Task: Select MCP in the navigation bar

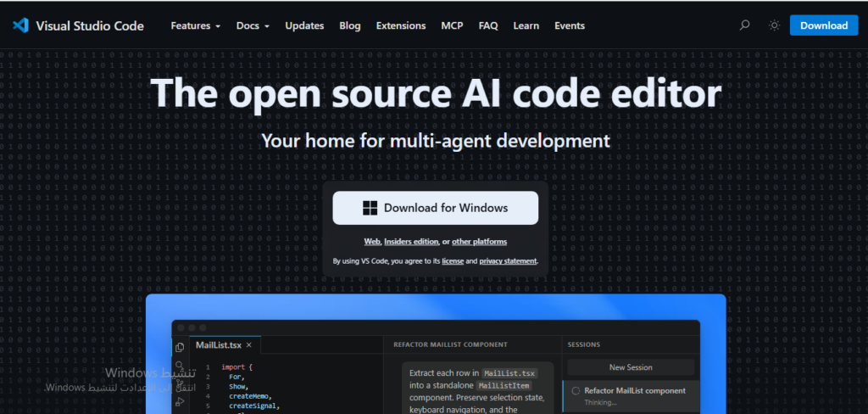Action: coord(453,25)
